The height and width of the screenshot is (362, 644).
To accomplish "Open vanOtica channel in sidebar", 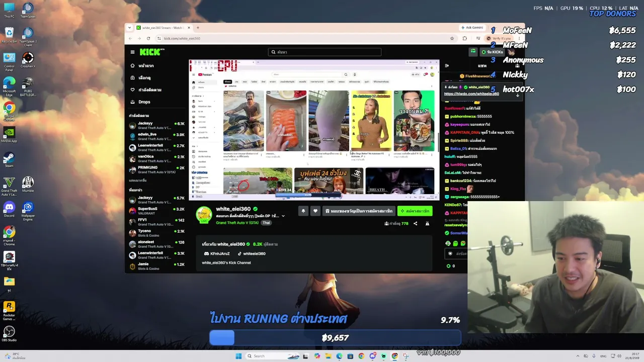I will 157,158.
